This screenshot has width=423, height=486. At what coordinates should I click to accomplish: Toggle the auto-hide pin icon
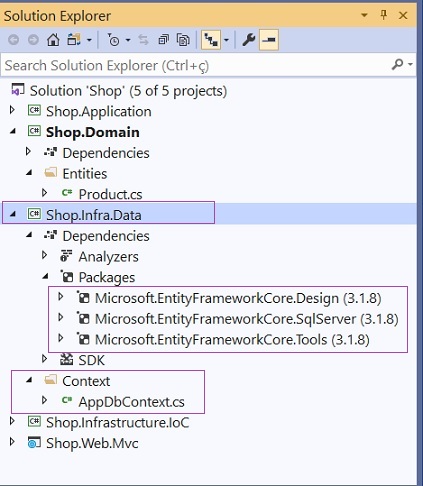point(384,15)
